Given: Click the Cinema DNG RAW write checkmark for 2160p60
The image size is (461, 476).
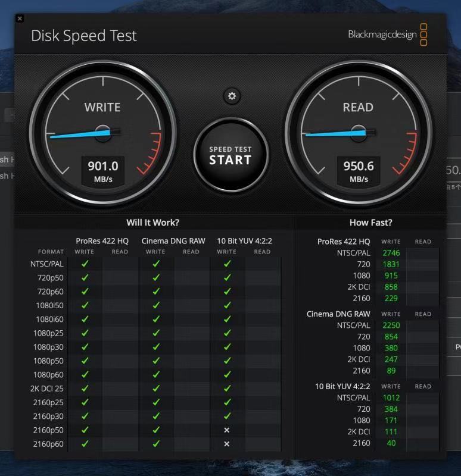Looking at the screenshot, I should coord(156,443).
